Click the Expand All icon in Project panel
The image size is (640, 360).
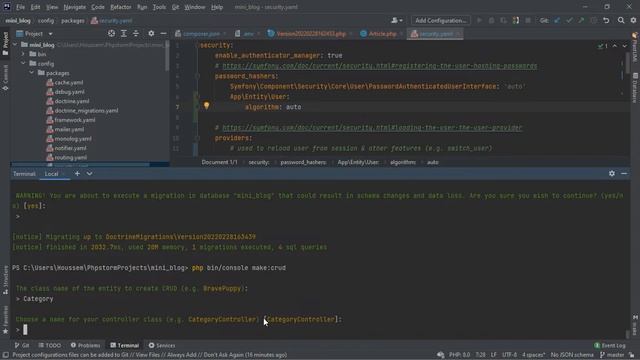(x=124, y=33)
